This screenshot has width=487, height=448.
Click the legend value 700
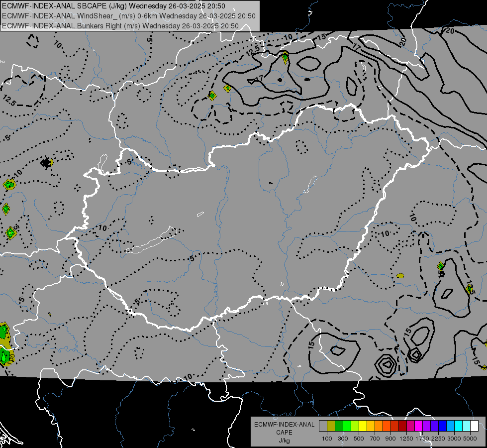375,439
